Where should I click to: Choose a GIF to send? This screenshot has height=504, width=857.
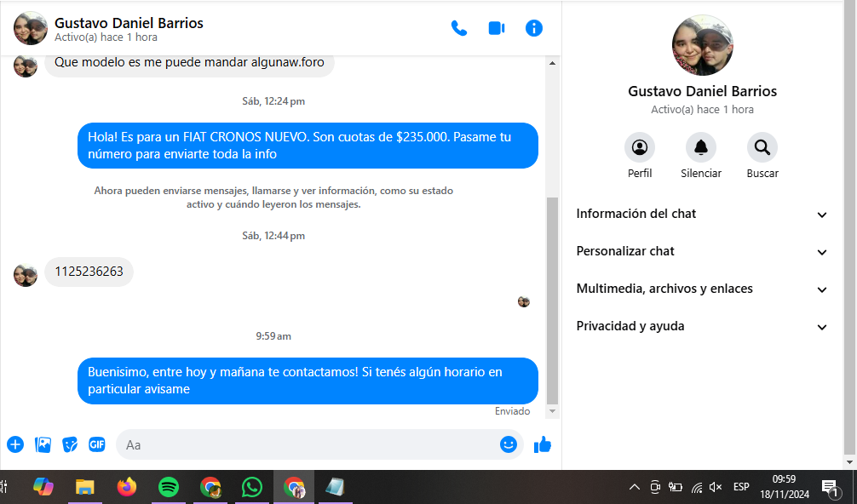click(97, 444)
